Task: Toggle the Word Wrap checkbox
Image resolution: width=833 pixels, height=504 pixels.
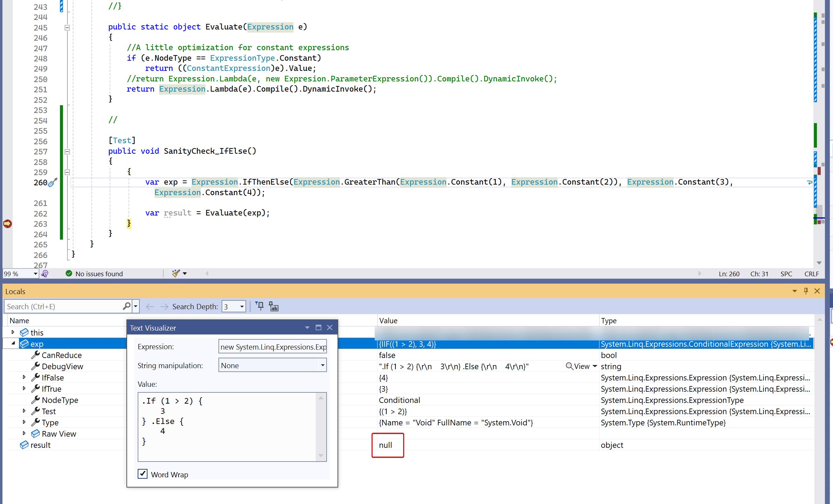Action: 143,474
